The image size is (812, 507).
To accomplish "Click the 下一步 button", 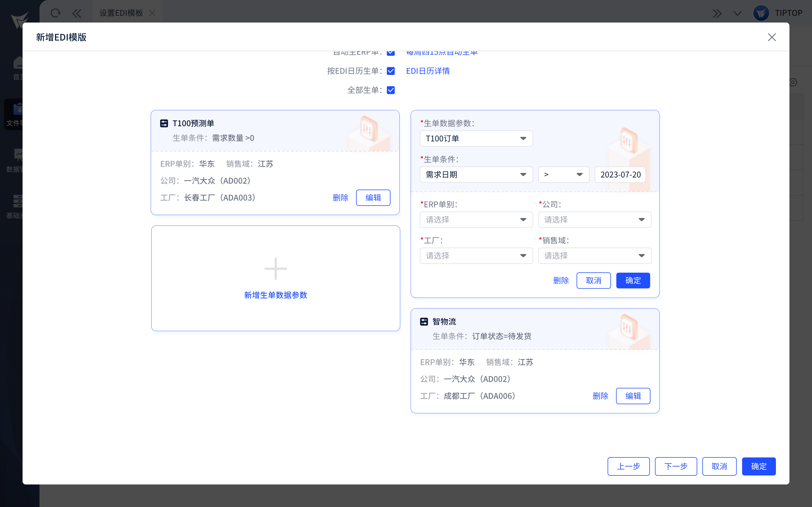I will tap(676, 466).
